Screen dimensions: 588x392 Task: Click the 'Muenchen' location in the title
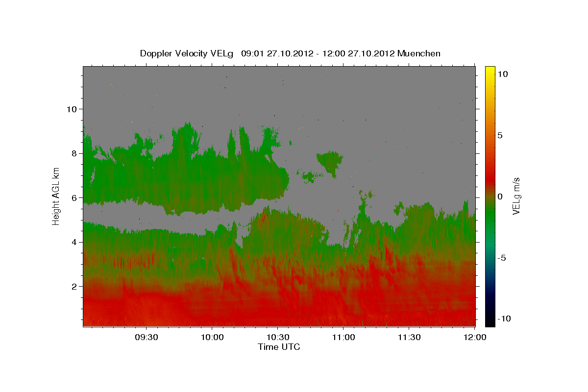[x=419, y=53]
